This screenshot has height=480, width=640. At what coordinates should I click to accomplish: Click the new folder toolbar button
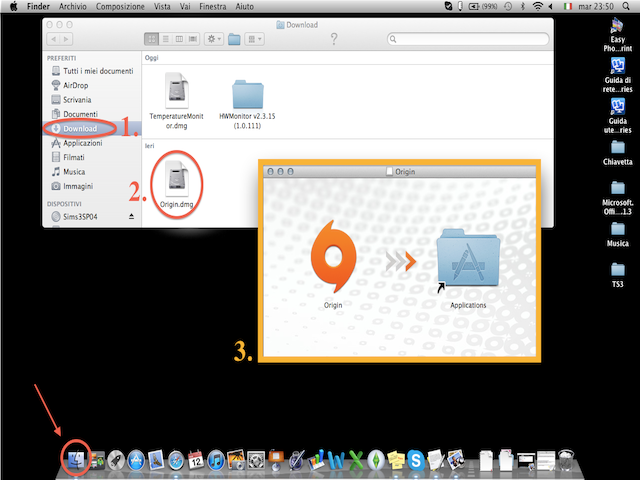click(x=234, y=39)
